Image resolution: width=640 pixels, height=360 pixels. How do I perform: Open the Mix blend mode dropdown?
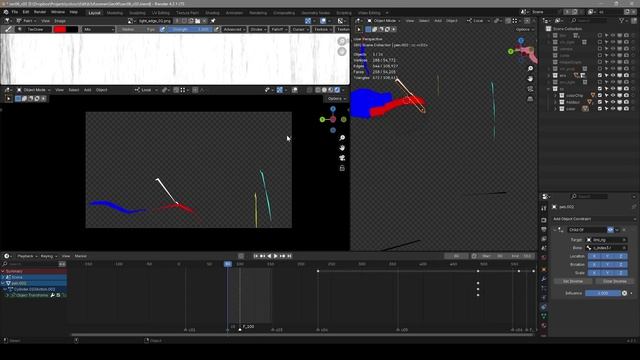[98, 29]
